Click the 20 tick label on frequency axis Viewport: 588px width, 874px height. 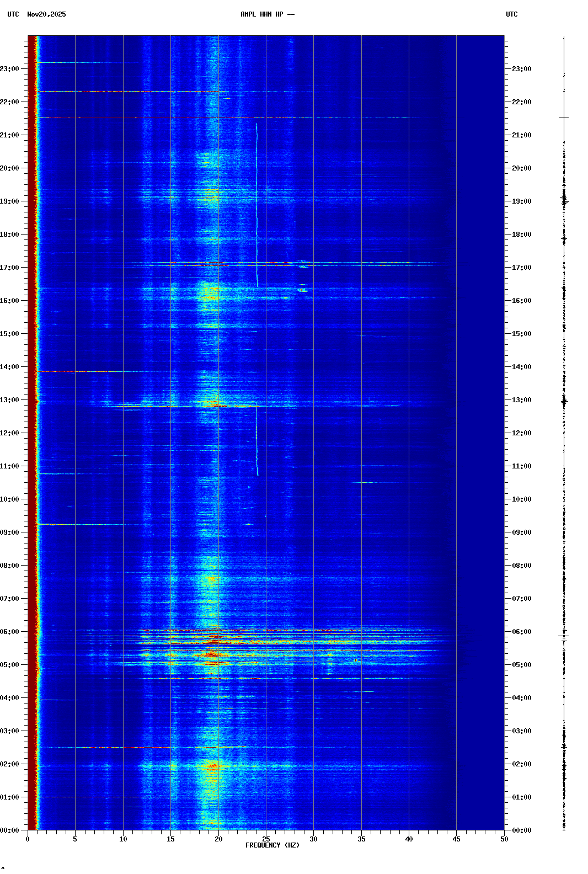pyautogui.click(x=218, y=839)
